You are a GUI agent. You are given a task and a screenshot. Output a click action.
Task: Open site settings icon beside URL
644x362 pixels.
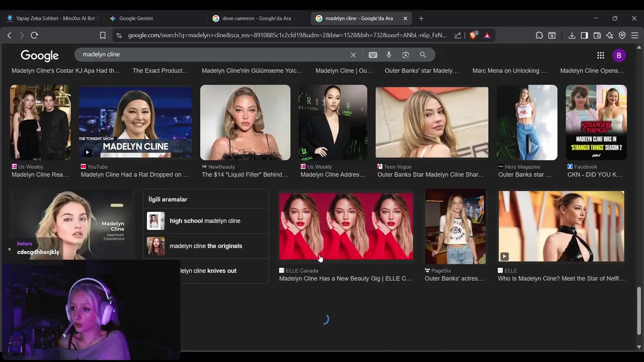119,35
